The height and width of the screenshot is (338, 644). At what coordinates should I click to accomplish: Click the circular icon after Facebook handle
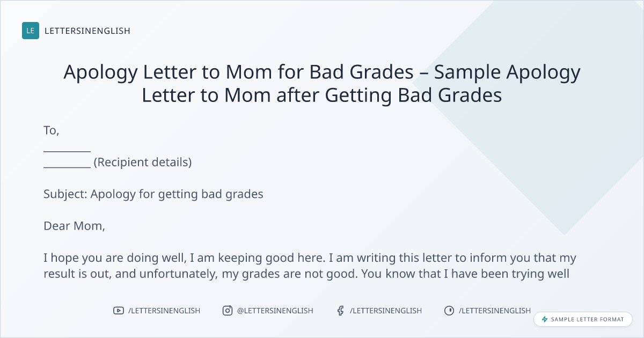click(449, 311)
